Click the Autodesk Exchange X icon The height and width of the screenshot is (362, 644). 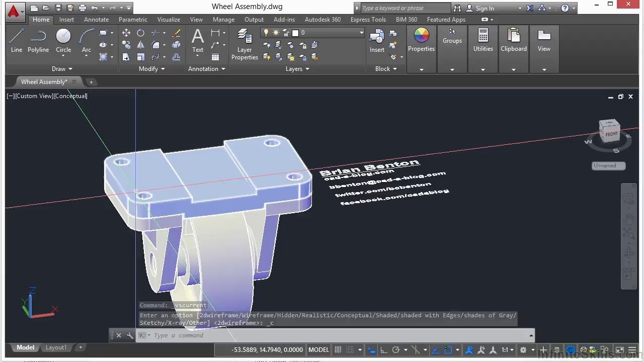tap(530, 8)
